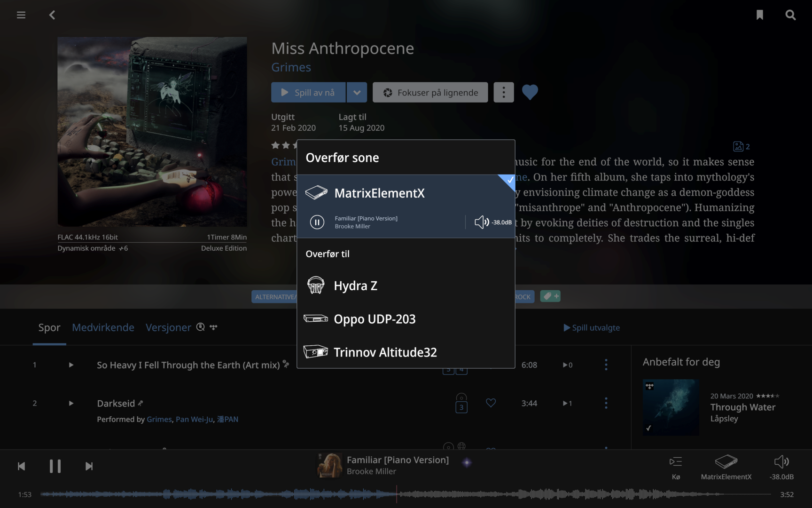This screenshot has width=812, height=508.
Task: Click the Hydra Z headphones icon
Action: click(x=316, y=285)
